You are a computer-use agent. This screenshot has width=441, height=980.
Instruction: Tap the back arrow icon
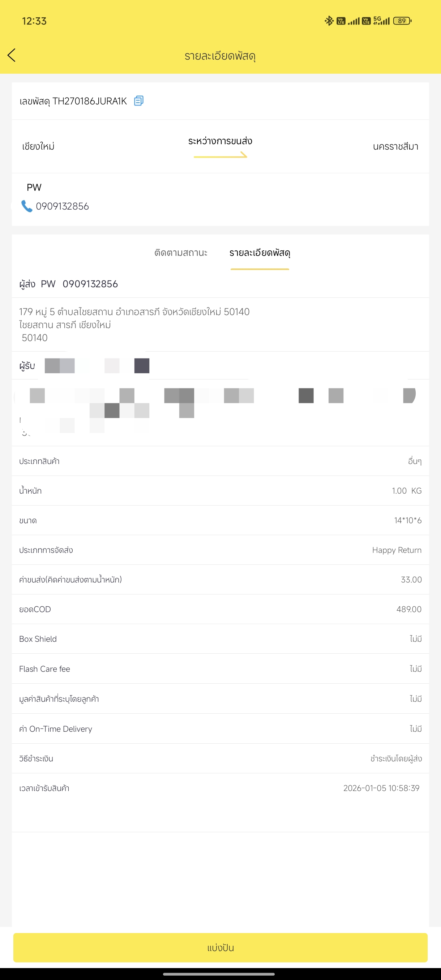[x=12, y=55]
